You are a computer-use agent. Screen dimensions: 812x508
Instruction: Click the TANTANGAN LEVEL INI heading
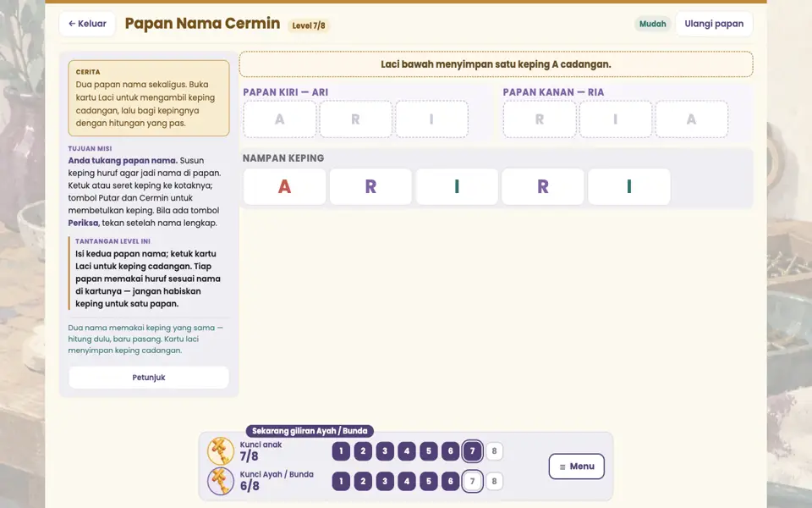112,241
